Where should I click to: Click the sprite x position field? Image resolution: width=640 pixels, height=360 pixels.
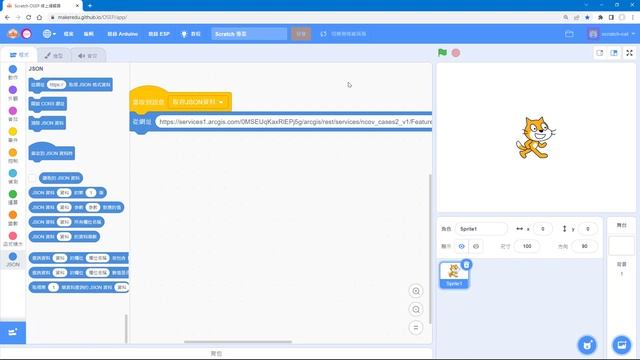point(542,229)
